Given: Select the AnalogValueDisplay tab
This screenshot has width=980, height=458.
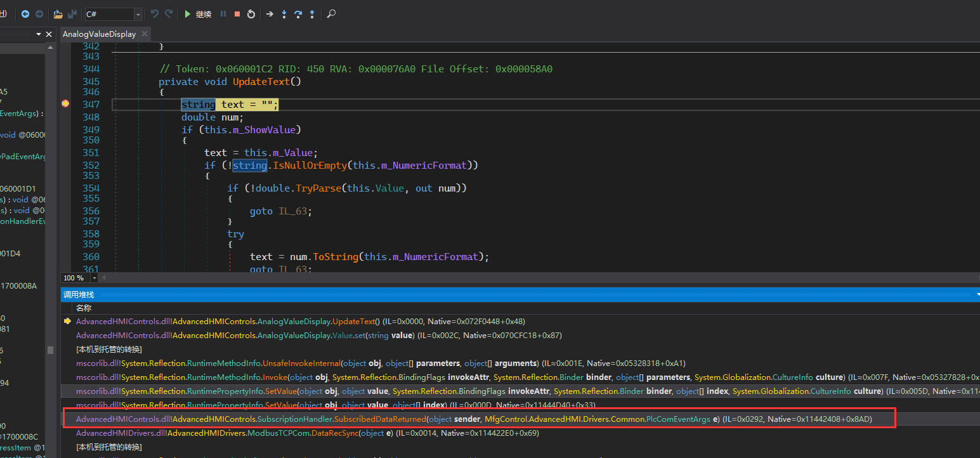Looking at the screenshot, I should coord(99,34).
